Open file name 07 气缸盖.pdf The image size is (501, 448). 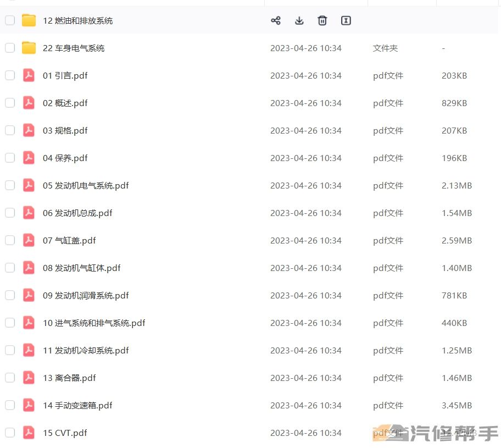[x=69, y=241]
